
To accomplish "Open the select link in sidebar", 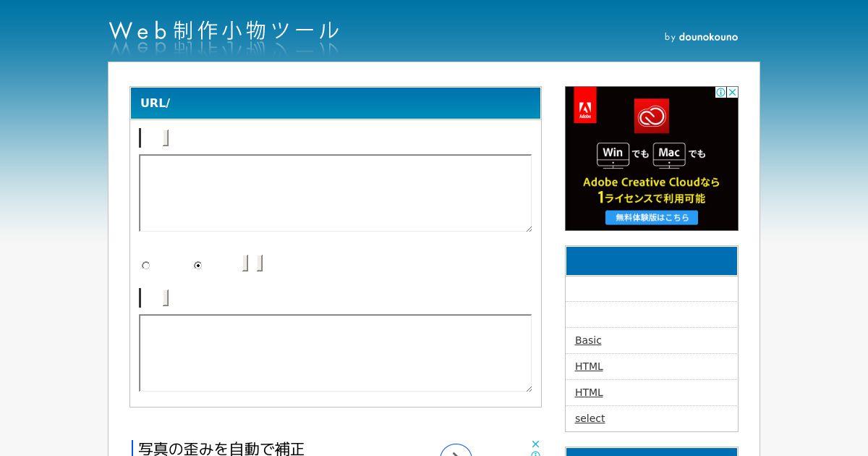I will (590, 418).
